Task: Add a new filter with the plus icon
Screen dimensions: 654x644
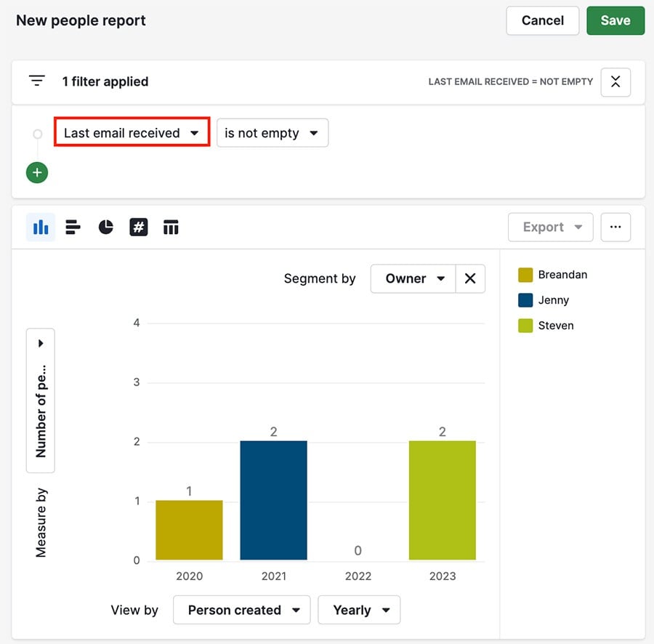Action: pyautogui.click(x=36, y=172)
